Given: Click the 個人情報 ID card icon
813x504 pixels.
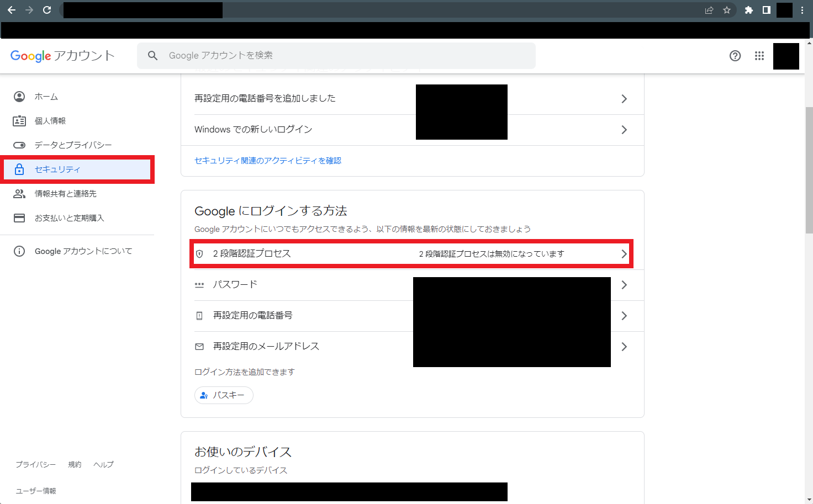Looking at the screenshot, I should (x=19, y=121).
